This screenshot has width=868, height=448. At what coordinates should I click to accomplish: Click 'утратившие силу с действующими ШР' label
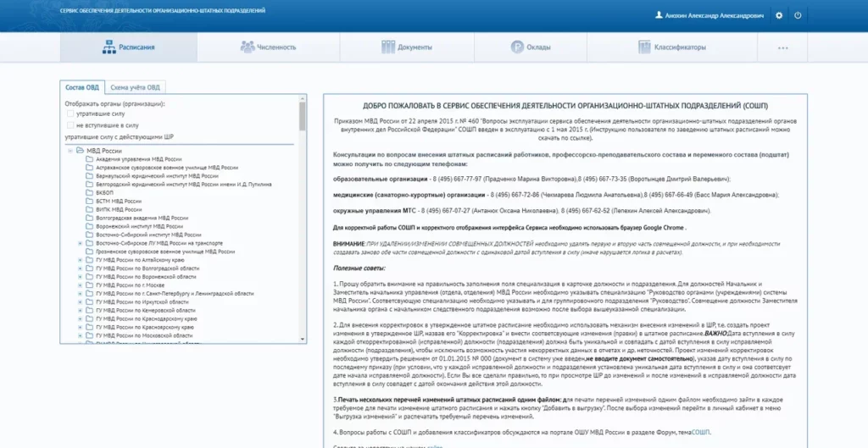click(x=120, y=137)
